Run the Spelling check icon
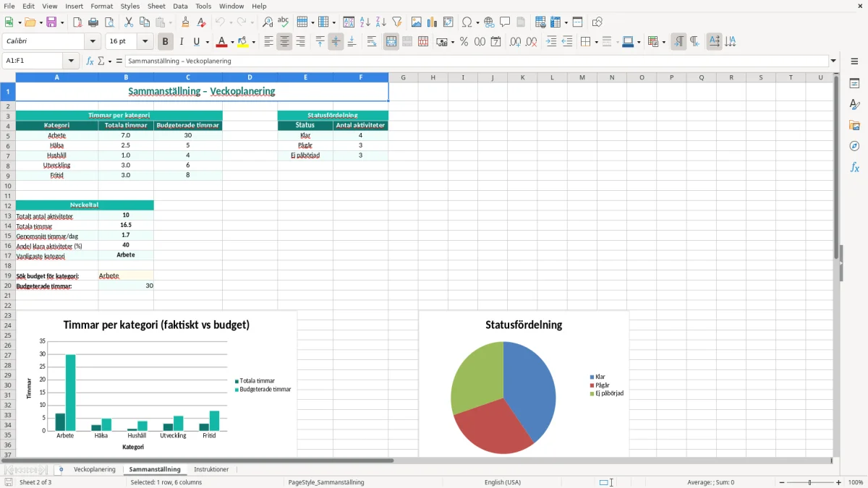Viewport: 868px width, 488px height. point(284,22)
